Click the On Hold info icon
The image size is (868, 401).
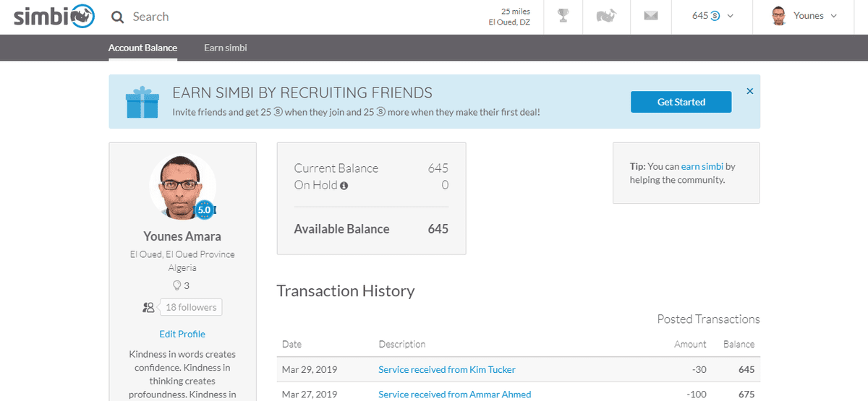click(x=344, y=186)
